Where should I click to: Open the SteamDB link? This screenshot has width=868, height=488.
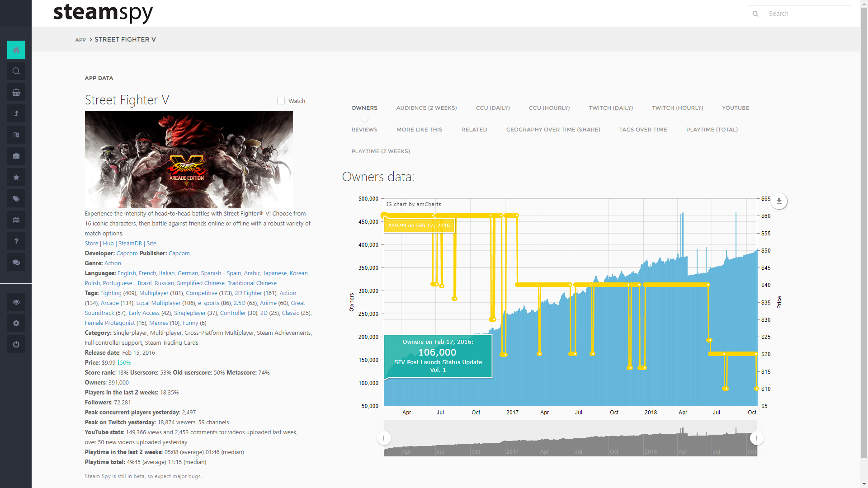(130, 244)
